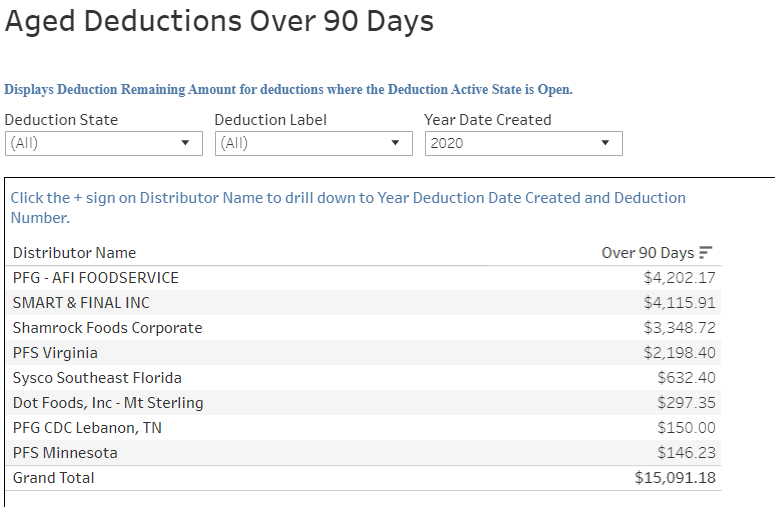
Task: Select the Shamrock Foods Corporate distributor
Action: pos(107,328)
